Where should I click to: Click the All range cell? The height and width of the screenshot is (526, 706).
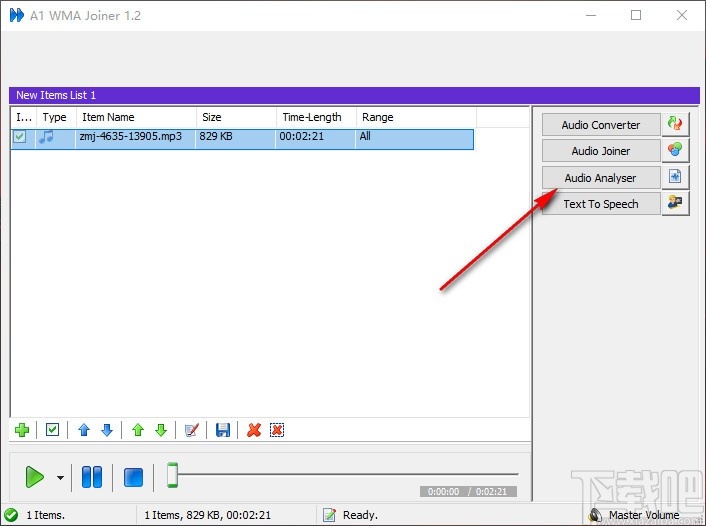click(x=365, y=136)
